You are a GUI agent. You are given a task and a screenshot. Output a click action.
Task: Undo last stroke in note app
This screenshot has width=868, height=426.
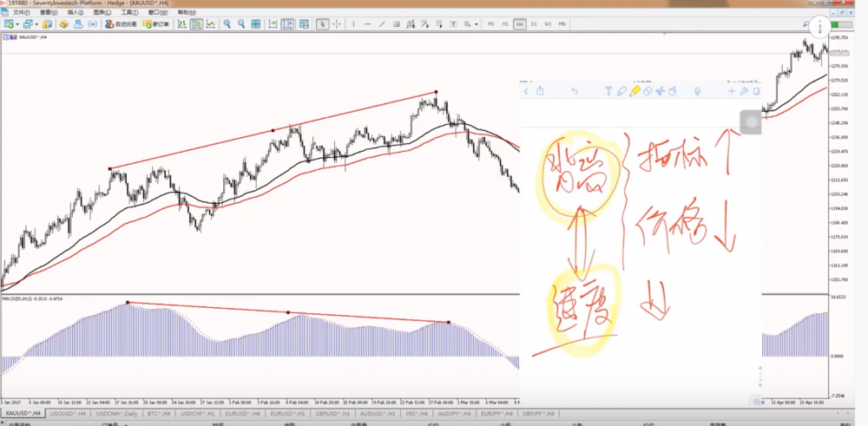[575, 91]
